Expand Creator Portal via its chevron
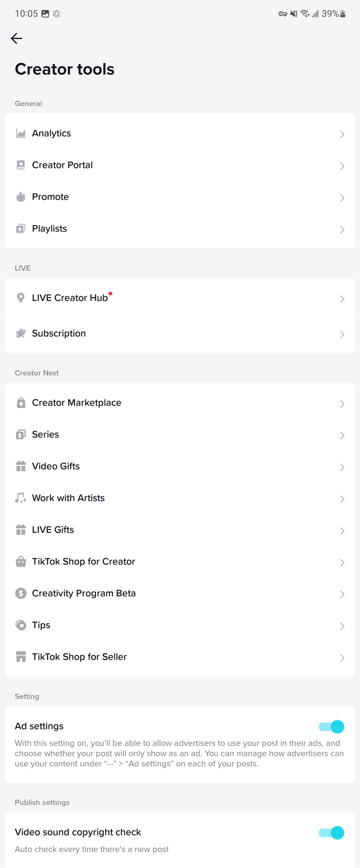 (x=342, y=166)
